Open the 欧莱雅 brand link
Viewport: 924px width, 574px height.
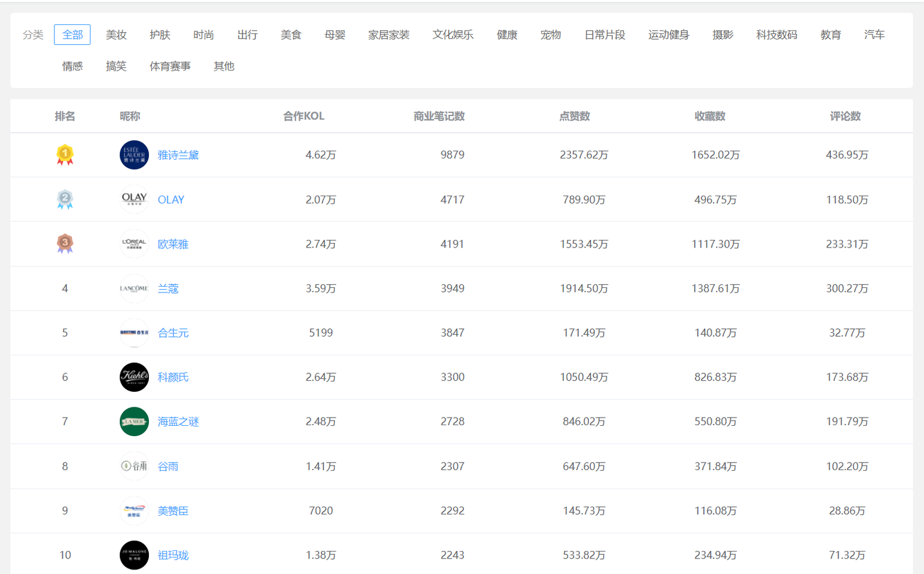click(x=173, y=244)
